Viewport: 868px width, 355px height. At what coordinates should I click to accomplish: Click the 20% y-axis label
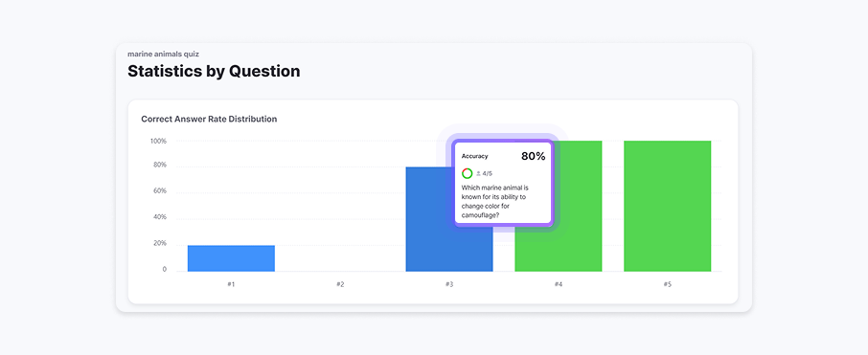159,243
